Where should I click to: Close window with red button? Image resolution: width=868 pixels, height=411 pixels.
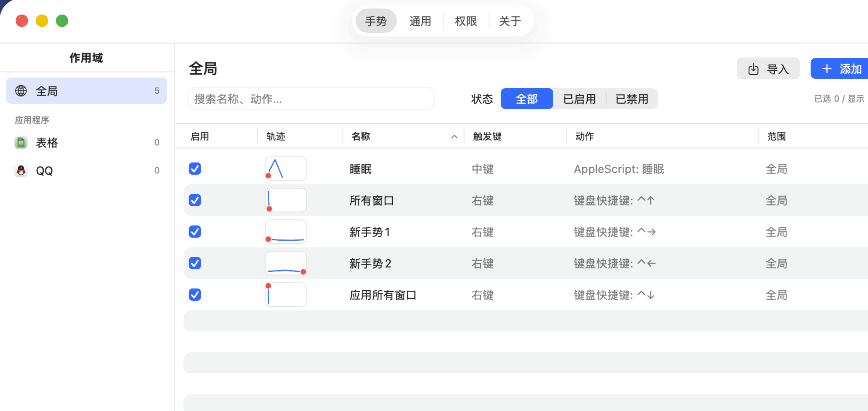click(22, 21)
